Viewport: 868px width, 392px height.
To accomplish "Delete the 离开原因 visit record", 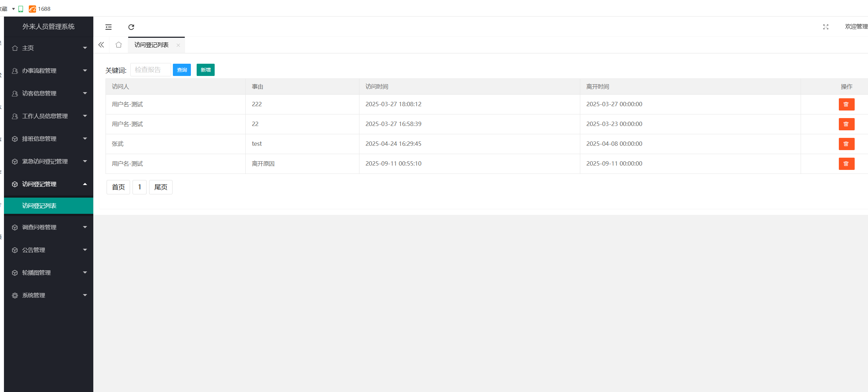I will click(x=846, y=164).
